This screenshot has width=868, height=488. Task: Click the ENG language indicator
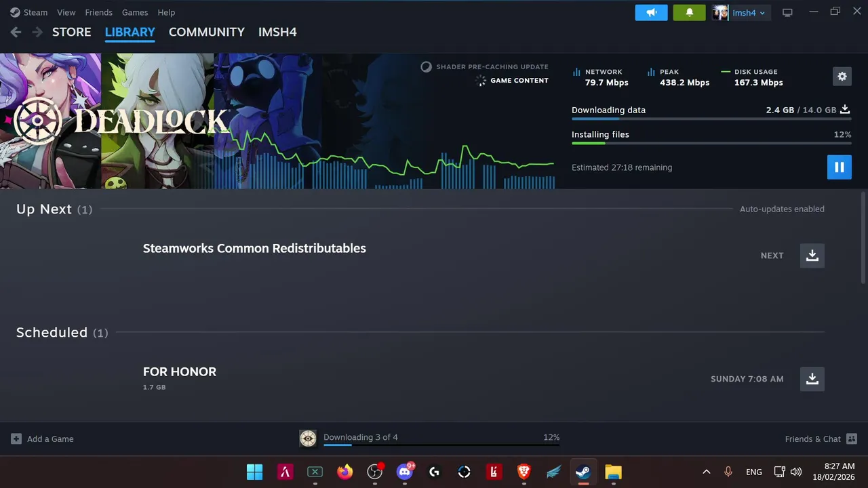point(753,472)
